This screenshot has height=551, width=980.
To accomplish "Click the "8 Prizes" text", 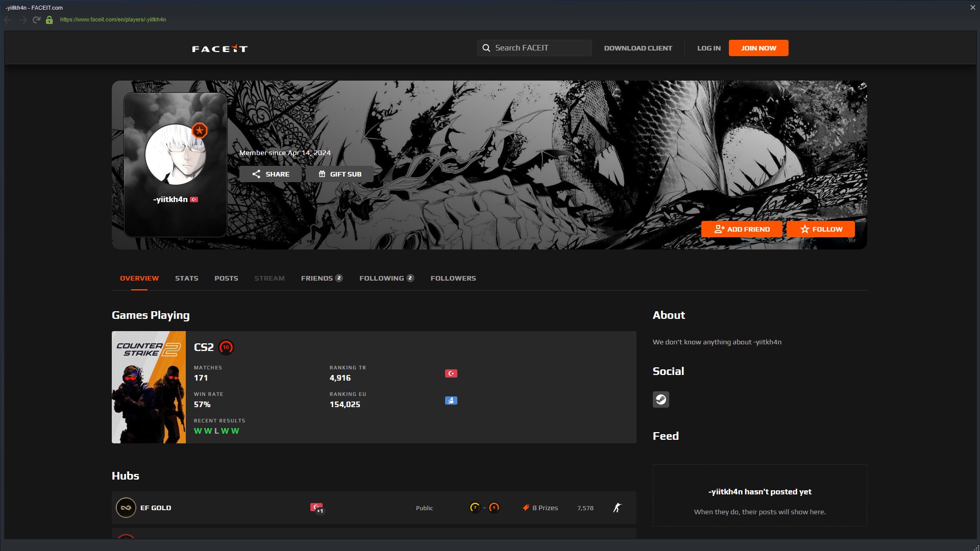I will pos(545,508).
